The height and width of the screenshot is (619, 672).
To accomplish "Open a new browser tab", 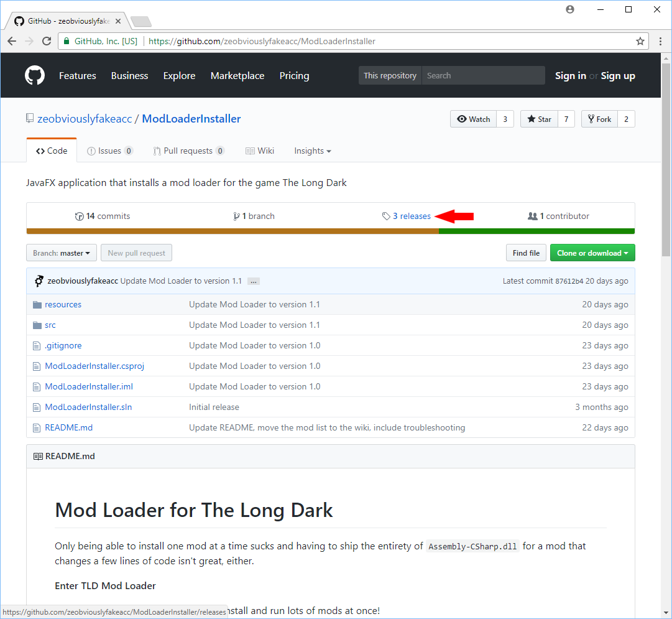I will 141,21.
